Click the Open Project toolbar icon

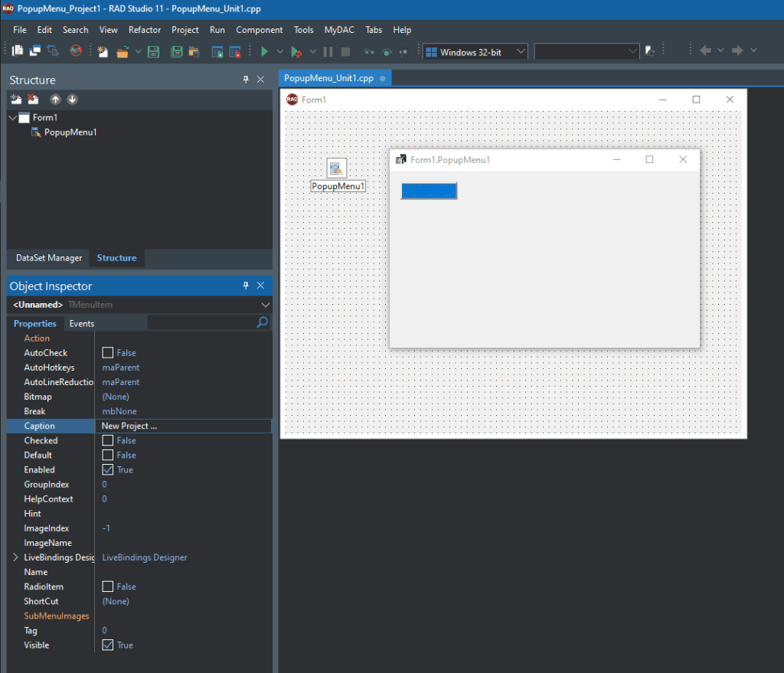pos(194,51)
